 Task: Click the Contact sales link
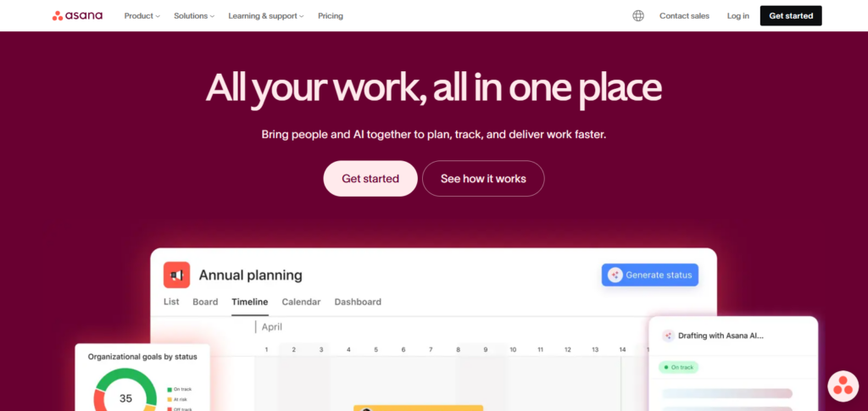click(684, 16)
